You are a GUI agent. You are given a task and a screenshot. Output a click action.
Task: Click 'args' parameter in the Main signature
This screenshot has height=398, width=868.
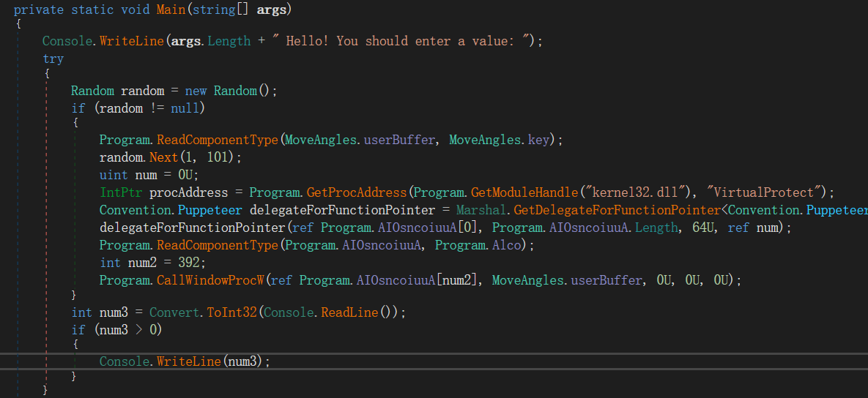[271, 10]
